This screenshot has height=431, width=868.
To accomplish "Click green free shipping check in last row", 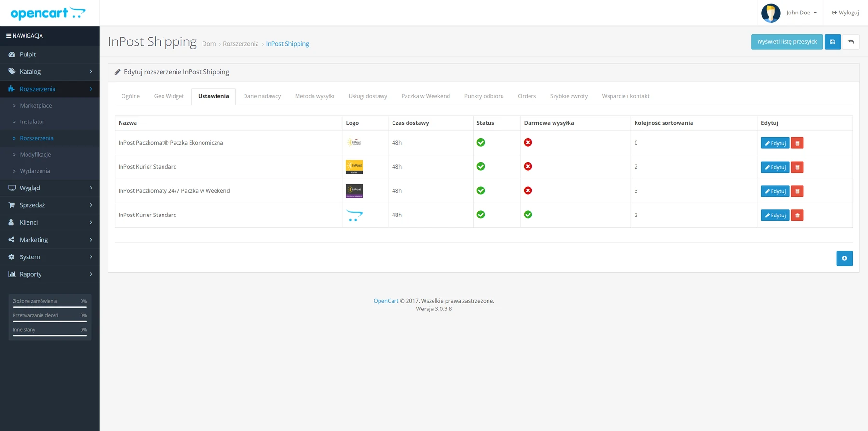I will [528, 215].
